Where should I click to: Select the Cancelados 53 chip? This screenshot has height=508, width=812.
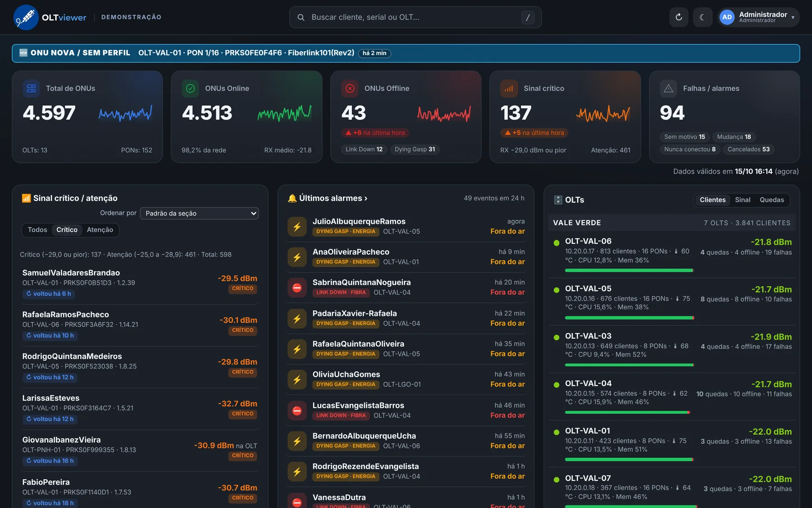tap(748, 149)
